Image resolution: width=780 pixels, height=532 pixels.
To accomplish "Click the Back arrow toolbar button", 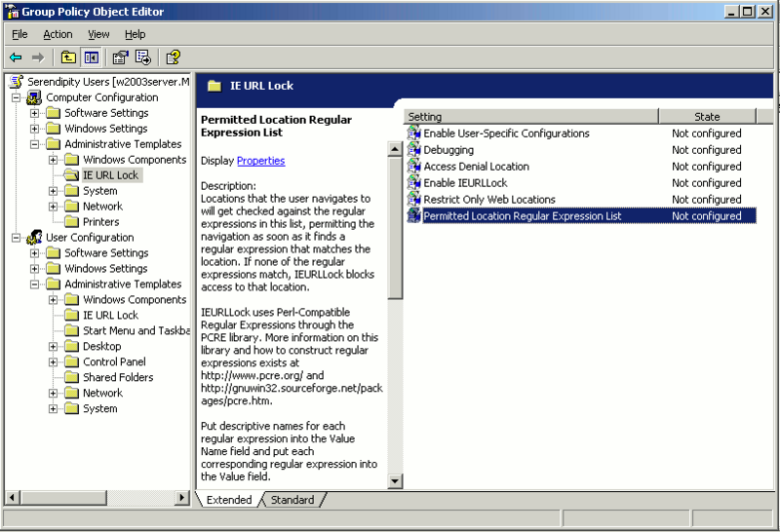I will (x=16, y=57).
